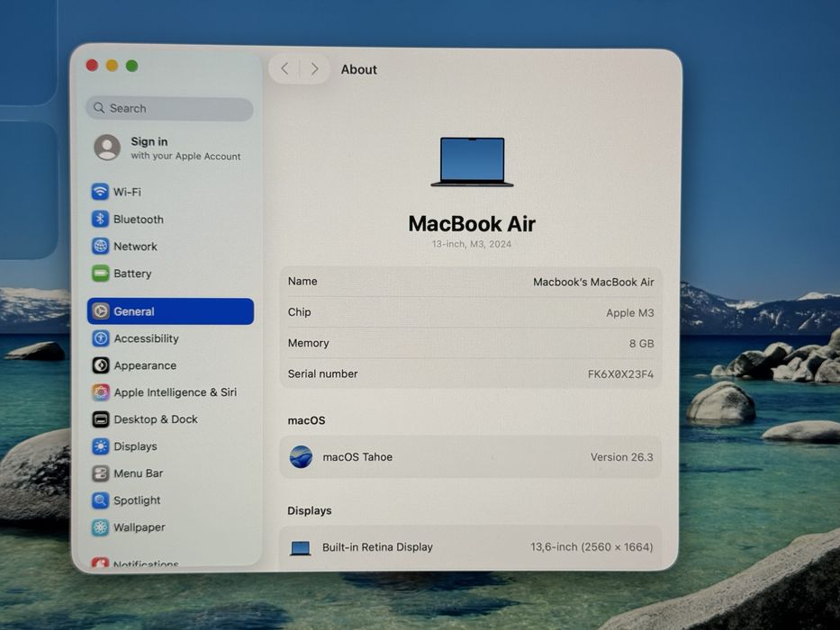Click the serial number "FK6X0X23F4"
The width and height of the screenshot is (840, 630).
[x=621, y=374]
